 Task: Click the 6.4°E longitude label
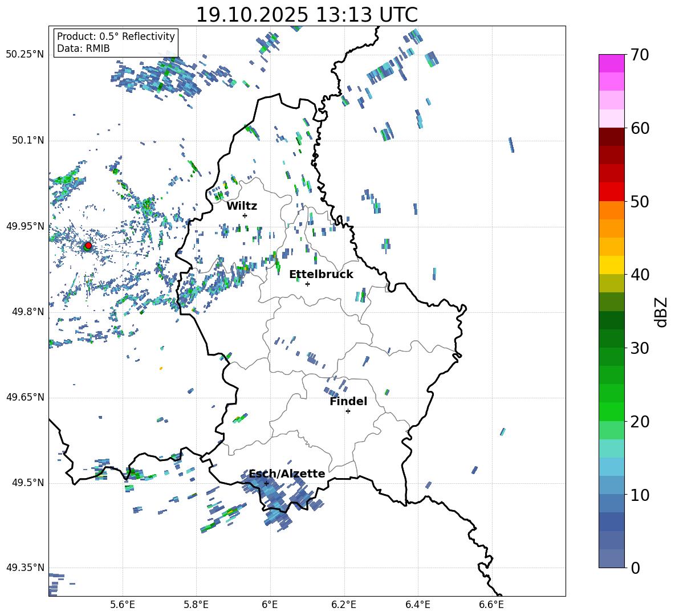(417, 605)
